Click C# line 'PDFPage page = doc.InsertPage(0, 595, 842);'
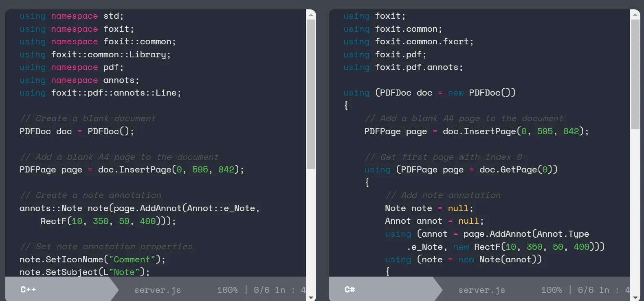644x301 pixels. pyautogui.click(x=477, y=132)
